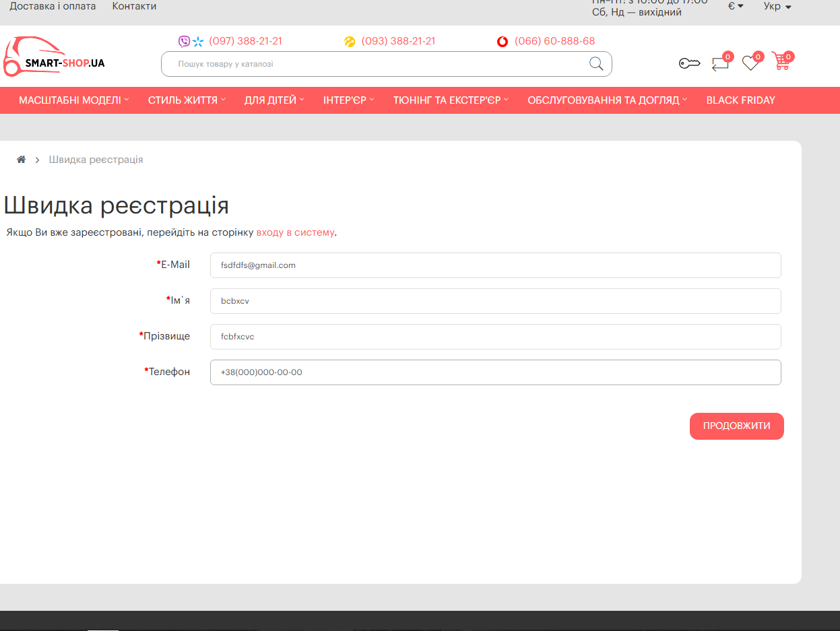The width and height of the screenshot is (840, 631).
Task: Open account login via key icon
Action: [689, 64]
